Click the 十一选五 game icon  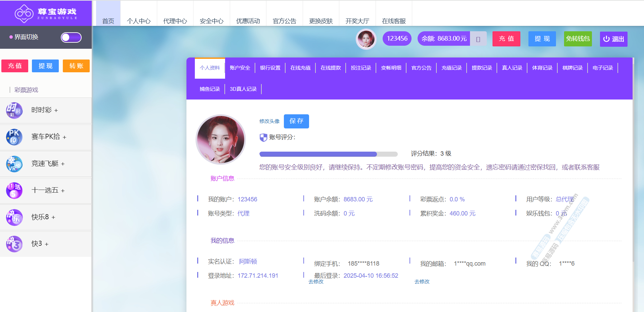click(14, 190)
